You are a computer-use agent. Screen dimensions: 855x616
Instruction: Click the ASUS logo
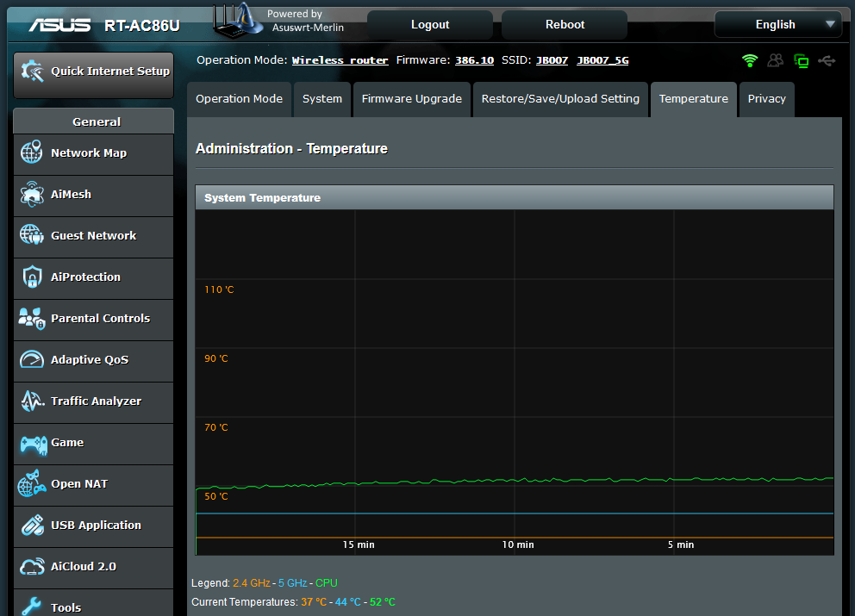click(x=60, y=25)
